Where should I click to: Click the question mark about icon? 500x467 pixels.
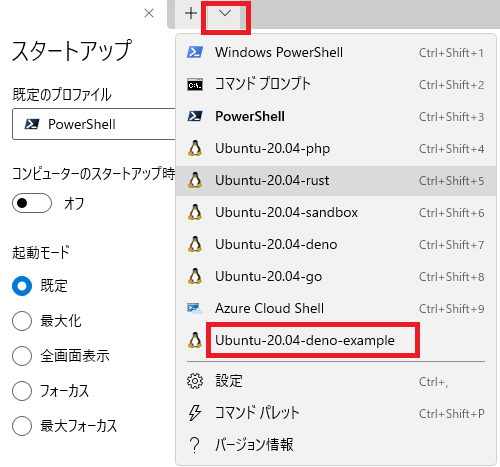point(194,445)
